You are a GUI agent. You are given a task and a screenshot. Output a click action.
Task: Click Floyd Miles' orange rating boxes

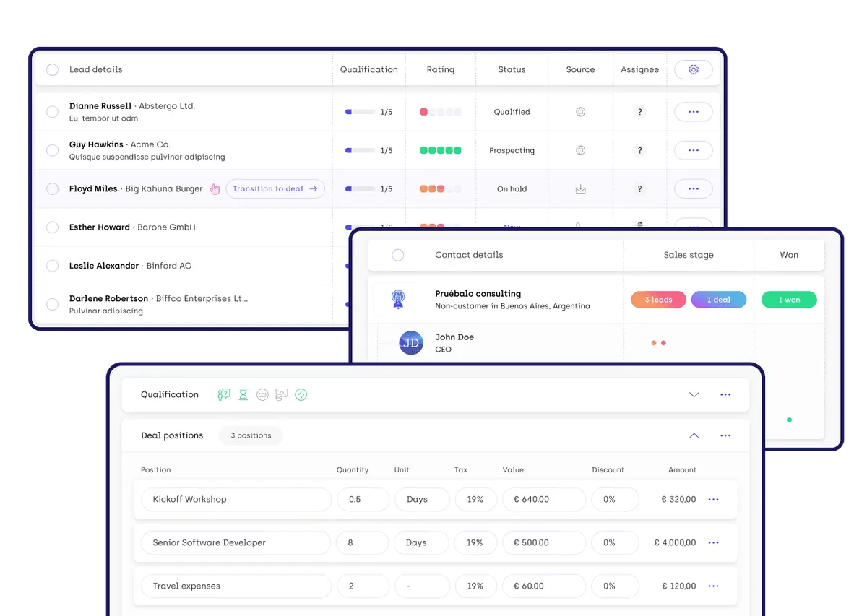(441, 188)
